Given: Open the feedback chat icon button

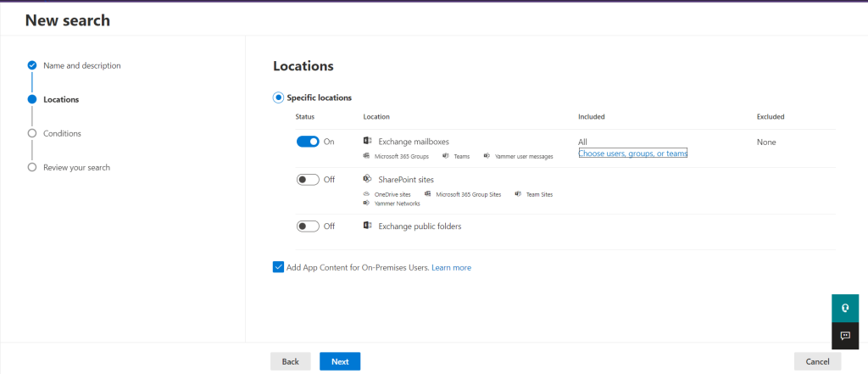Looking at the screenshot, I should [845, 336].
